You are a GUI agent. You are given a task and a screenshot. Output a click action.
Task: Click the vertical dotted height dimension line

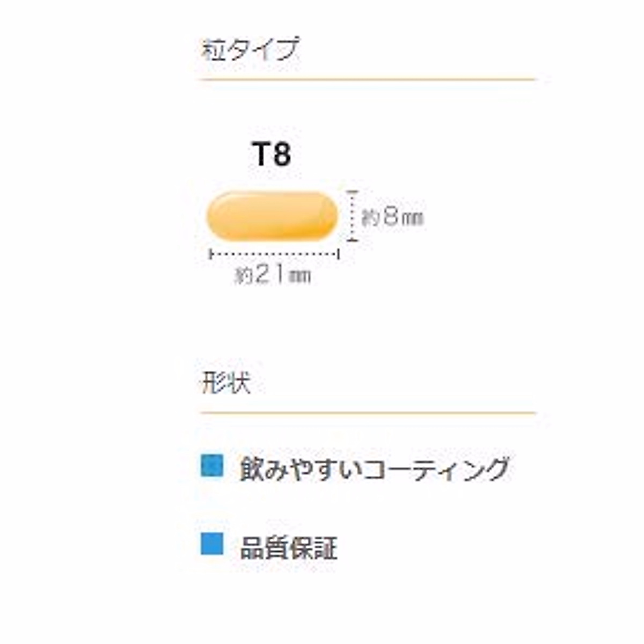pos(352,216)
